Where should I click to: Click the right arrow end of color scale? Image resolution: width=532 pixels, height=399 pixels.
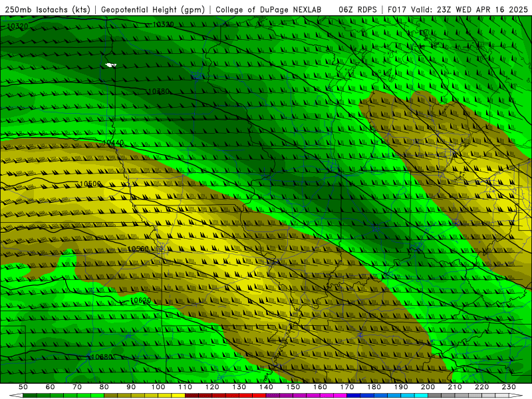516,396
